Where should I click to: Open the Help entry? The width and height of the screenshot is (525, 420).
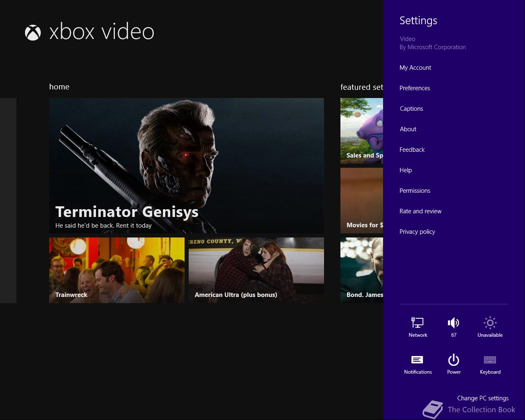pyautogui.click(x=406, y=170)
